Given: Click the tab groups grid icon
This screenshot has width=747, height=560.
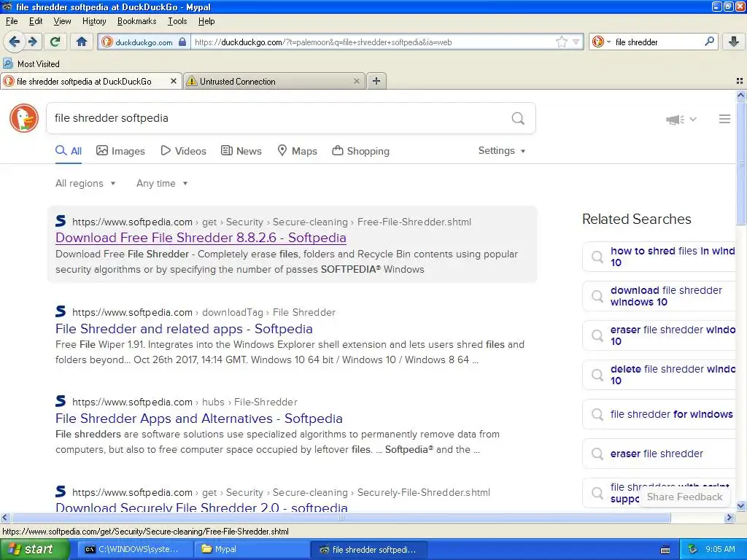Looking at the screenshot, I should [740, 82].
